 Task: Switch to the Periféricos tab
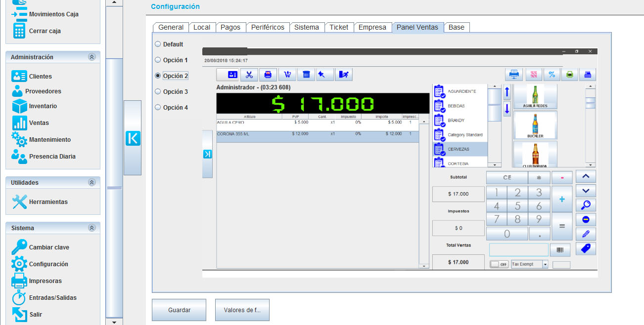(268, 28)
